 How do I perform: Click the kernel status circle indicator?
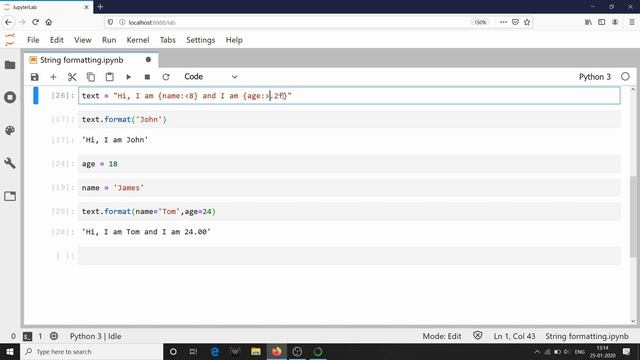click(x=625, y=77)
